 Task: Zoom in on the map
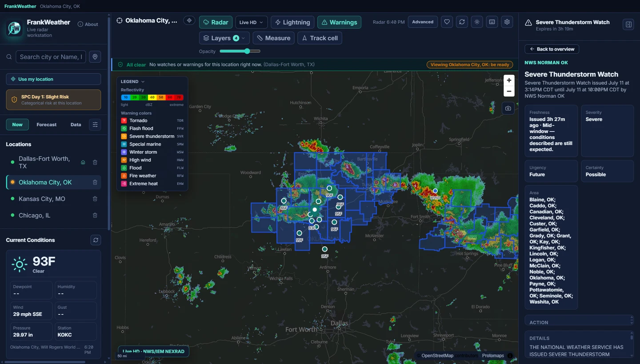click(x=509, y=80)
